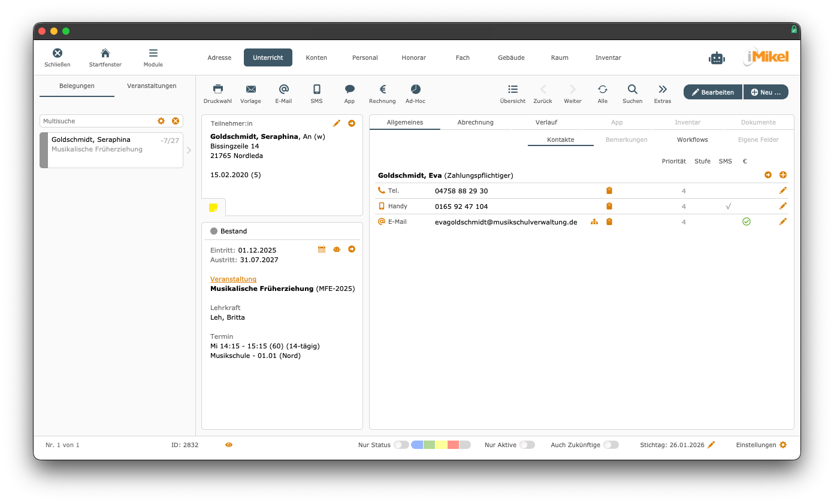Select the Veranstaltungen tab
This screenshot has width=834, height=504.
(152, 86)
